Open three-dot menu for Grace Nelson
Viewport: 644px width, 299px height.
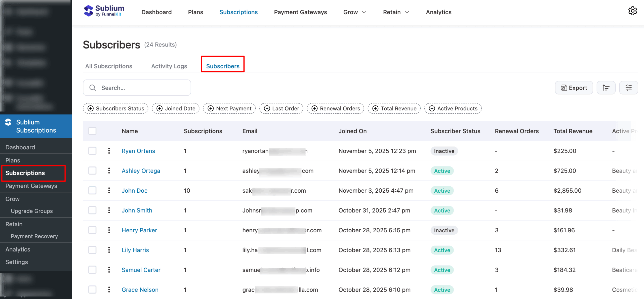point(109,290)
